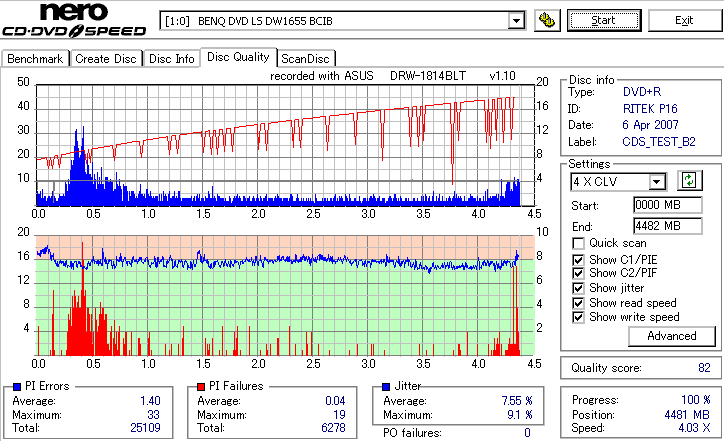Screen dimensions: 724x441
Task: Click the Quality score value 82
Action: pyautogui.click(x=704, y=368)
